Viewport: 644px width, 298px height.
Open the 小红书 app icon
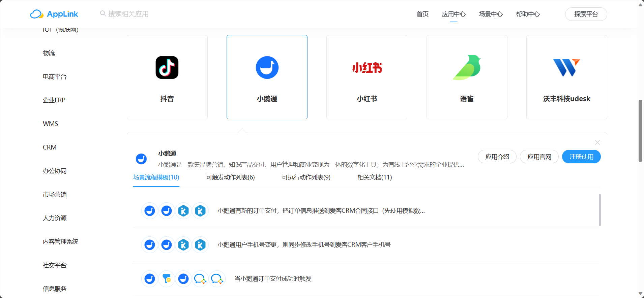click(367, 68)
